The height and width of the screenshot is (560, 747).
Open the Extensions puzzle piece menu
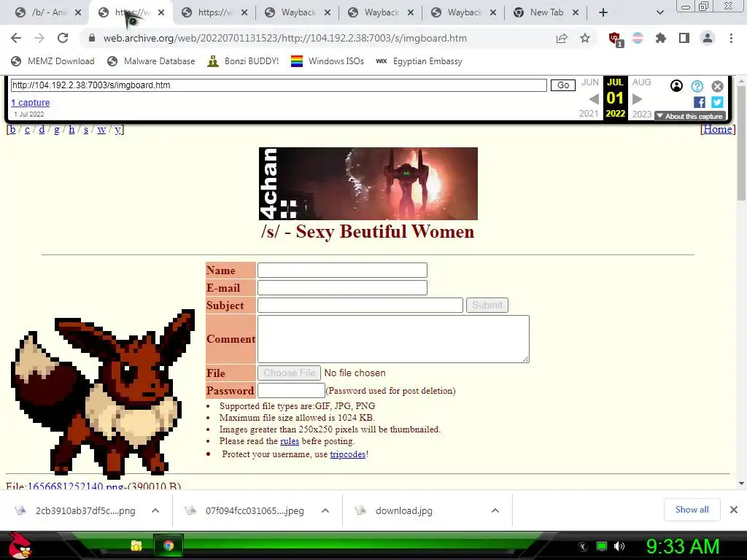point(661,38)
